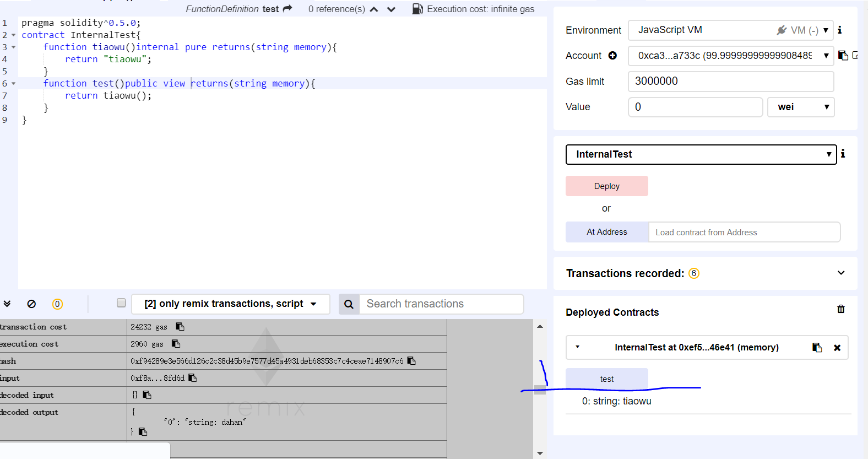This screenshot has height=459, width=868.
Task: Jump to the test function definition arrow
Action: pos(287,9)
